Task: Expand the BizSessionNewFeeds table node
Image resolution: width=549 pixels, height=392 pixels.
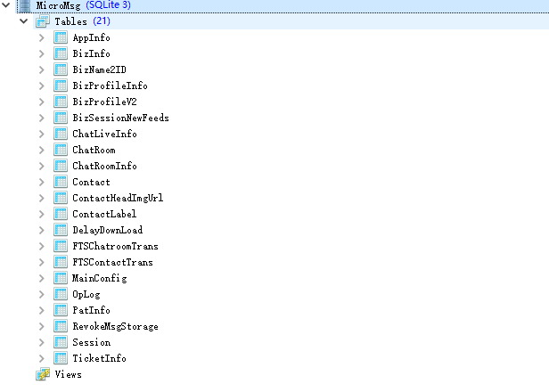Action: click(42, 118)
